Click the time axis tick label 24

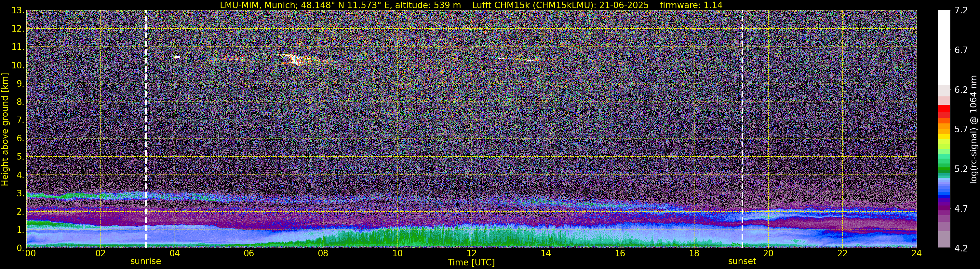[917, 253]
